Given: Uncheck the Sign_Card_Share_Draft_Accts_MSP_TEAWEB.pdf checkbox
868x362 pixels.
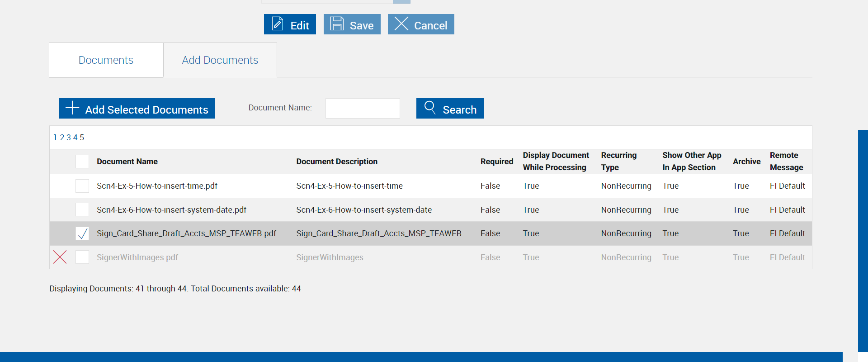Looking at the screenshot, I should [x=82, y=233].
